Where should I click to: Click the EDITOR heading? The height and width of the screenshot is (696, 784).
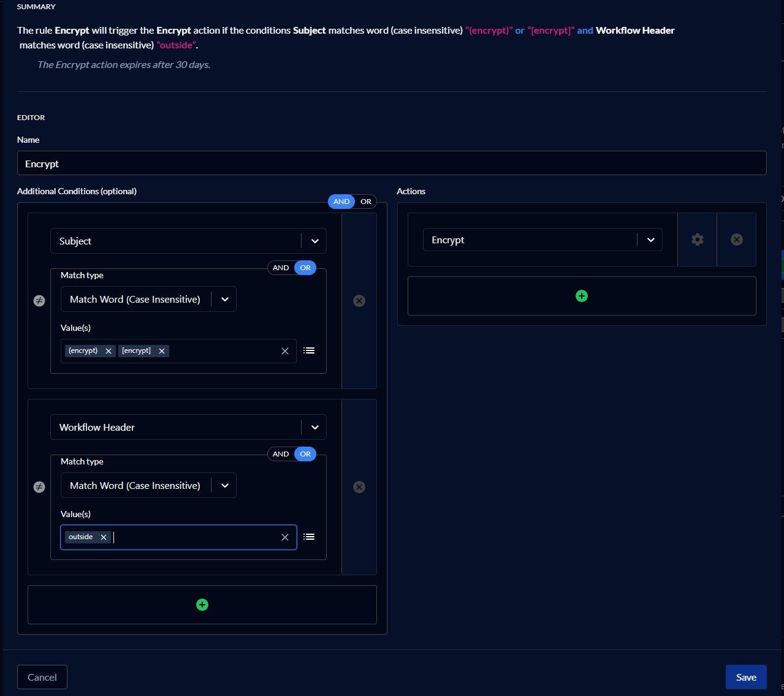click(x=31, y=117)
